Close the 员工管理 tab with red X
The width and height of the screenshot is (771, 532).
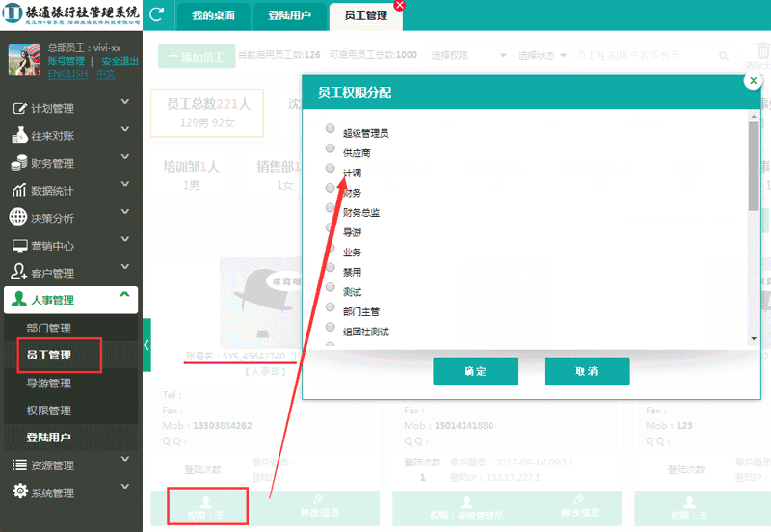click(399, 5)
